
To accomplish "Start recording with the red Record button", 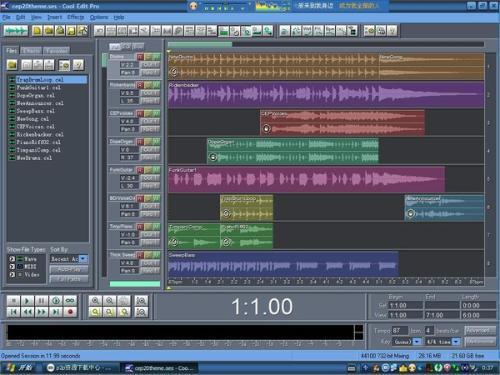I will (70, 312).
